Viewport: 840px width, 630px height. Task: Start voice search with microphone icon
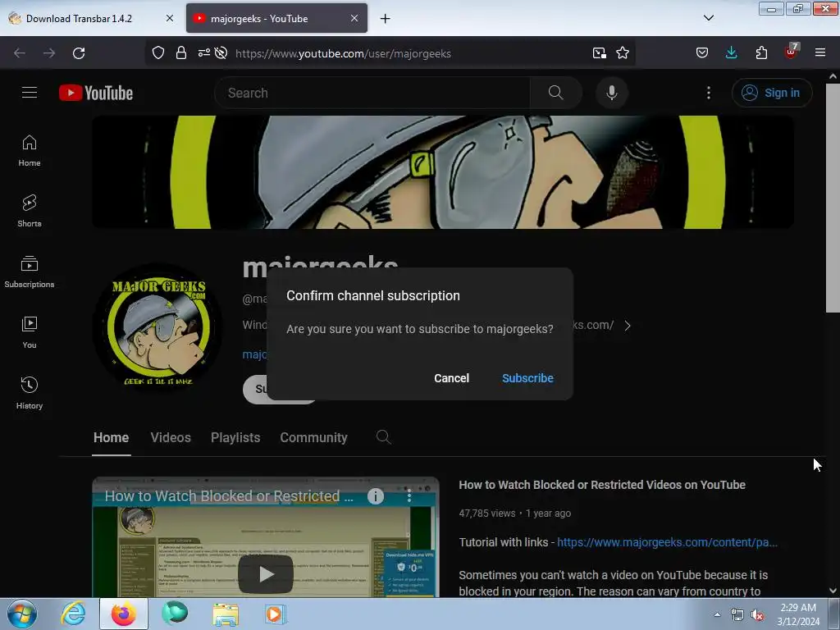click(x=611, y=93)
